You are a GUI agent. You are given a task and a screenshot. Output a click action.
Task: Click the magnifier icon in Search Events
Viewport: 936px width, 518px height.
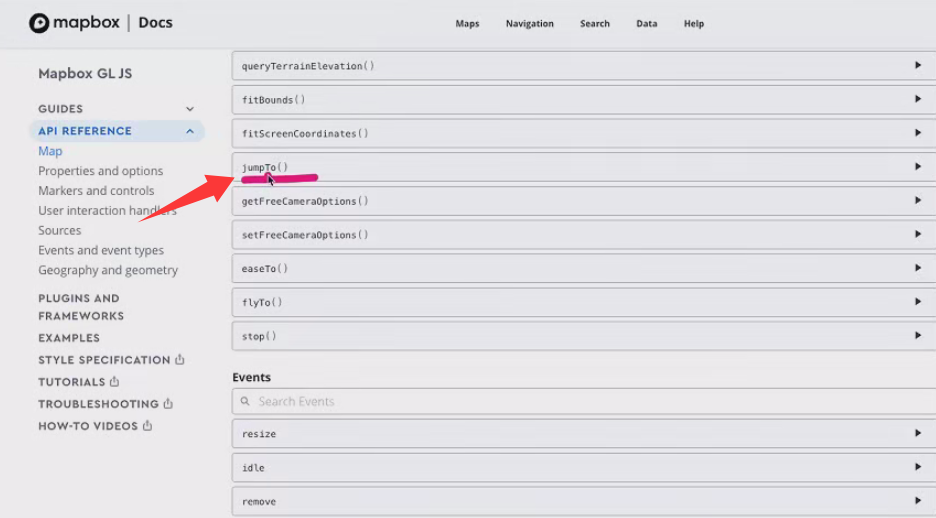[245, 401]
